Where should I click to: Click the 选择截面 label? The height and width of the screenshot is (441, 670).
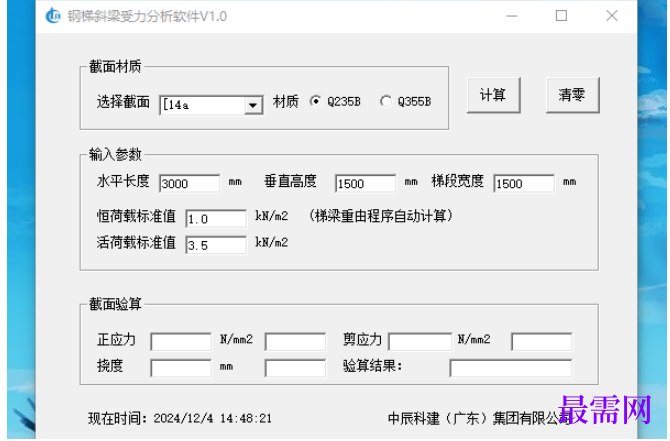tap(123, 102)
